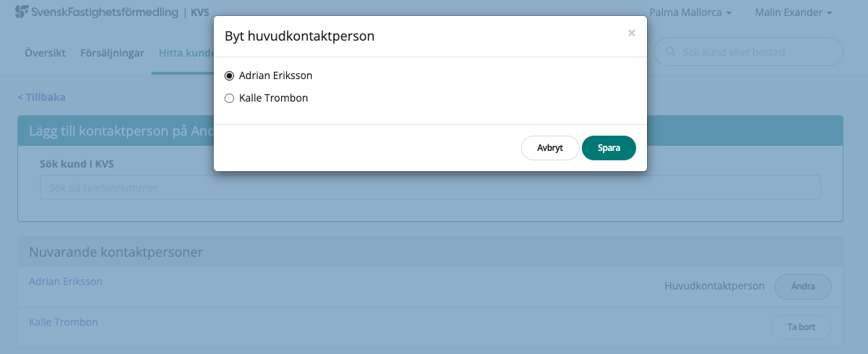The image size is (868, 354).
Task: Click the search magnifier icon
Action: 669,52
